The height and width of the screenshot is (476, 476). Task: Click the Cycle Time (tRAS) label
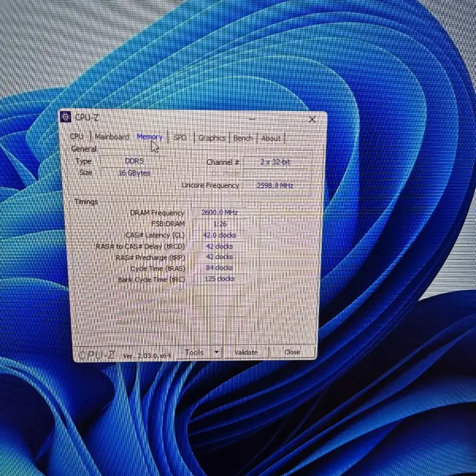coord(158,268)
